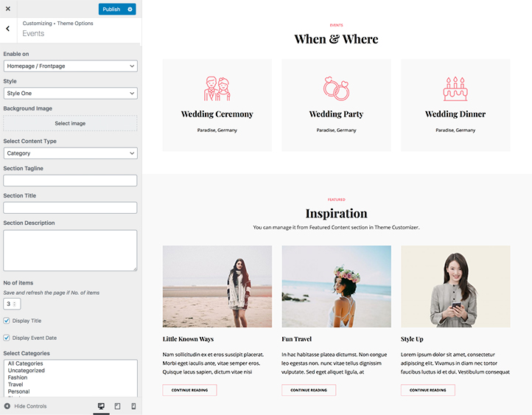The image size is (532, 415).
Task: Open publish settings gear icon
Action: point(130,9)
